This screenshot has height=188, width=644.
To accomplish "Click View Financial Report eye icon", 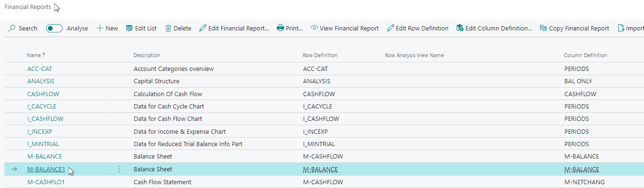I will tap(314, 29).
